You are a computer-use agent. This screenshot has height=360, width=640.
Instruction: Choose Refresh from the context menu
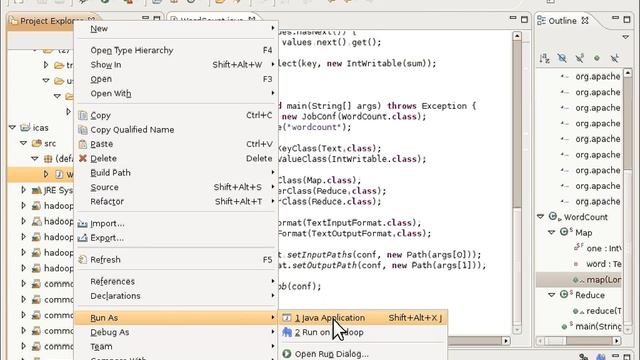[105, 260]
